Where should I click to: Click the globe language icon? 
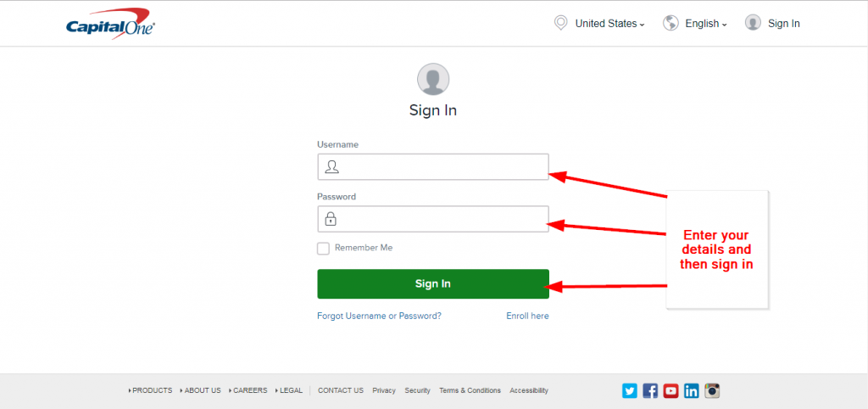(x=671, y=23)
